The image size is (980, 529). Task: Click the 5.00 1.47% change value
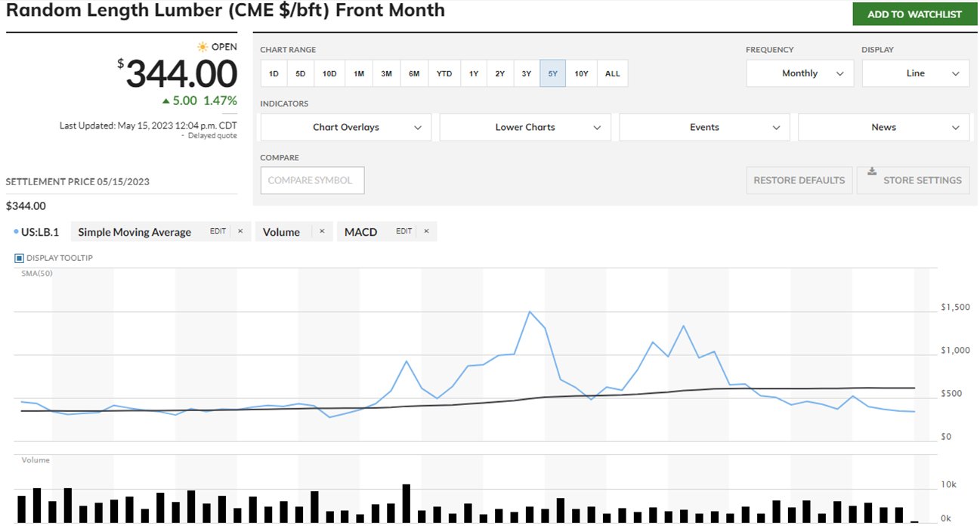[x=199, y=101]
